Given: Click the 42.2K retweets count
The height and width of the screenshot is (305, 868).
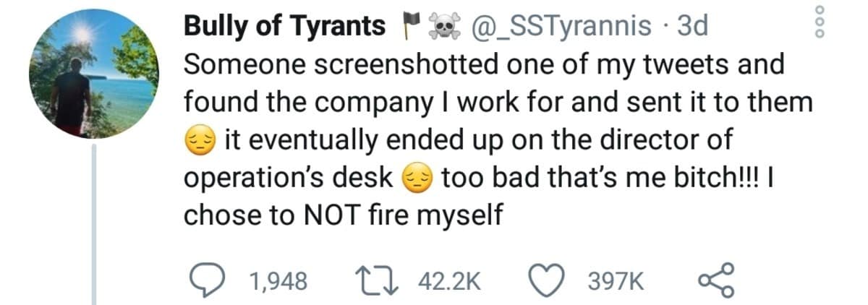Looking at the screenshot, I should [450, 280].
